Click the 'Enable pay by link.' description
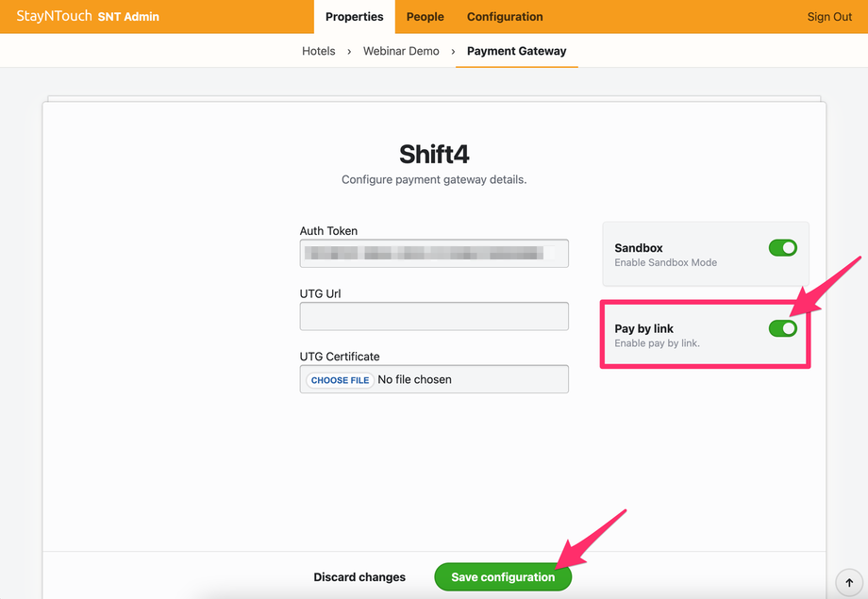The width and height of the screenshot is (868, 599). click(657, 343)
